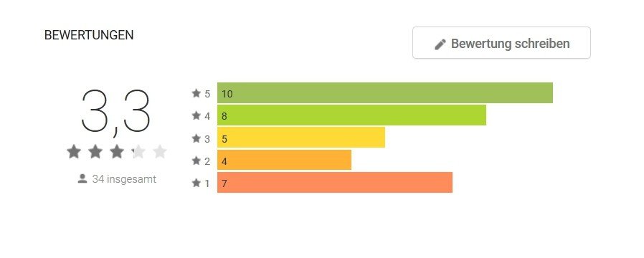
Task: Click the Bewertung schreiben button
Action: point(501,43)
